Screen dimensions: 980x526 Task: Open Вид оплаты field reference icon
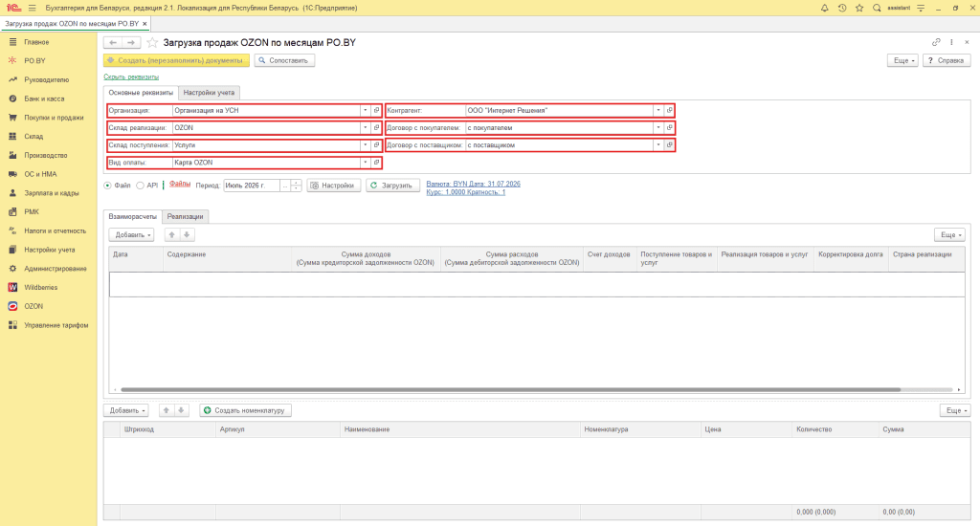376,163
